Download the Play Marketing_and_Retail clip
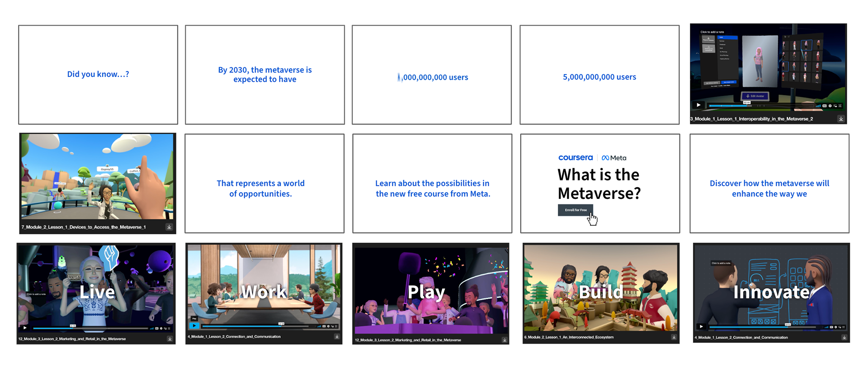This screenshot has height=369, width=868. tap(505, 340)
